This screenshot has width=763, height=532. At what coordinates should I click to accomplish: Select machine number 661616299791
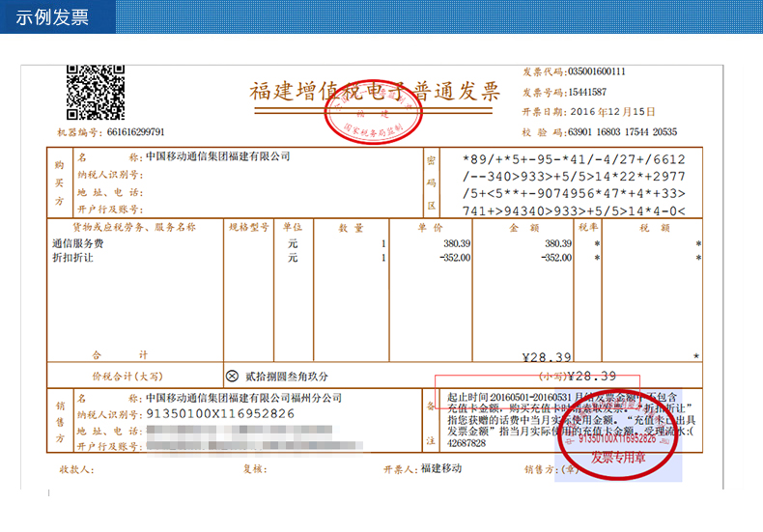(136, 132)
